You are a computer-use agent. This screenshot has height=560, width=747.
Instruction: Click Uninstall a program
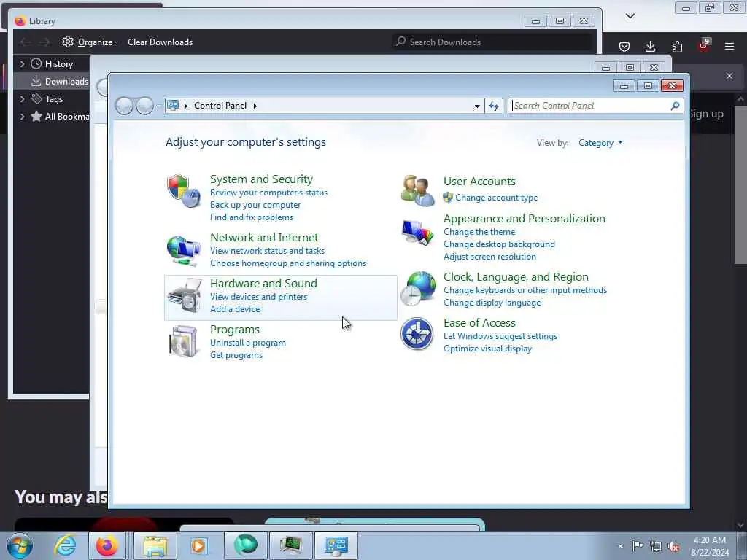coord(248,343)
